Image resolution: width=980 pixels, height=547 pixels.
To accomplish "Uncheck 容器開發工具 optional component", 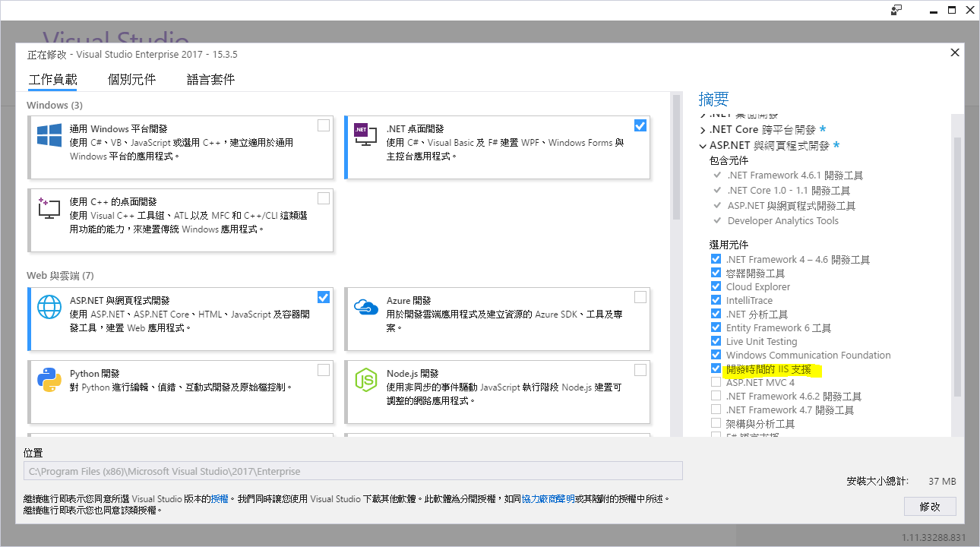I will [x=716, y=273].
